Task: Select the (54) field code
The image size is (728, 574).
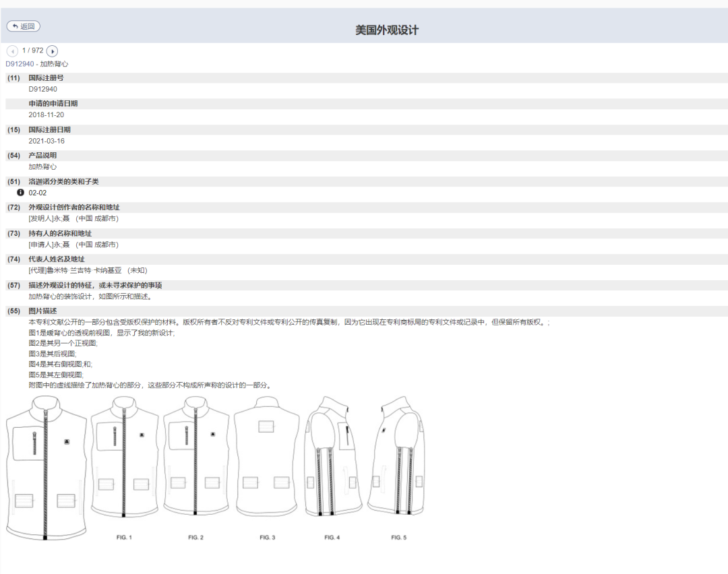Action: tap(13, 156)
